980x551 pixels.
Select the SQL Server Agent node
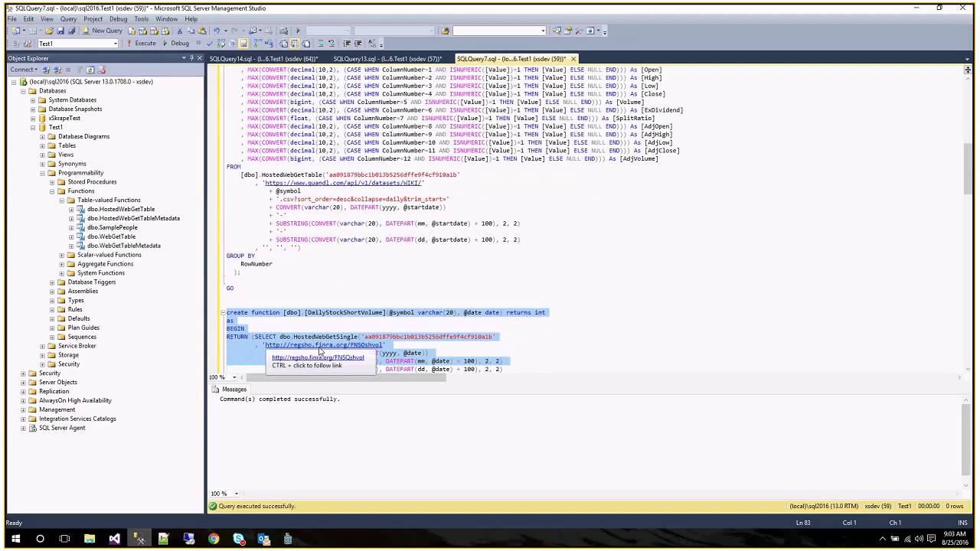click(62, 428)
